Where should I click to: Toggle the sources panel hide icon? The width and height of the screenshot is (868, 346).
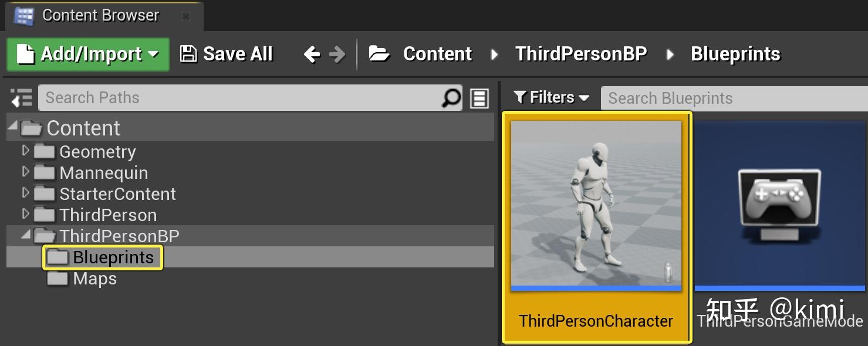coord(21,98)
